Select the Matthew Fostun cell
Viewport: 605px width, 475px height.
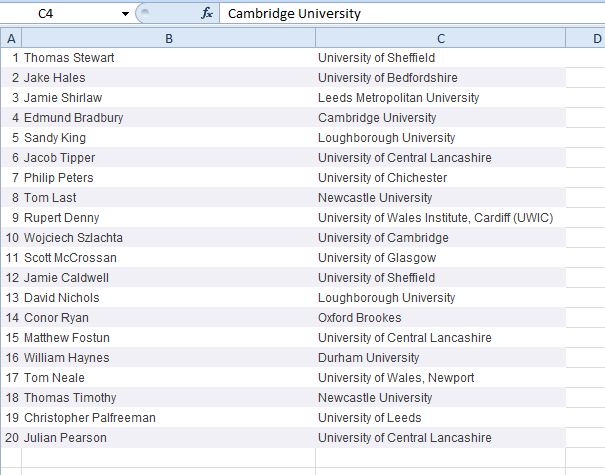(169, 338)
